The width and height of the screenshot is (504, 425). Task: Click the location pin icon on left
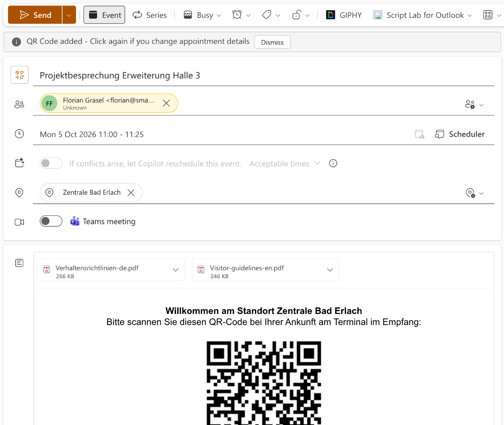coord(19,193)
